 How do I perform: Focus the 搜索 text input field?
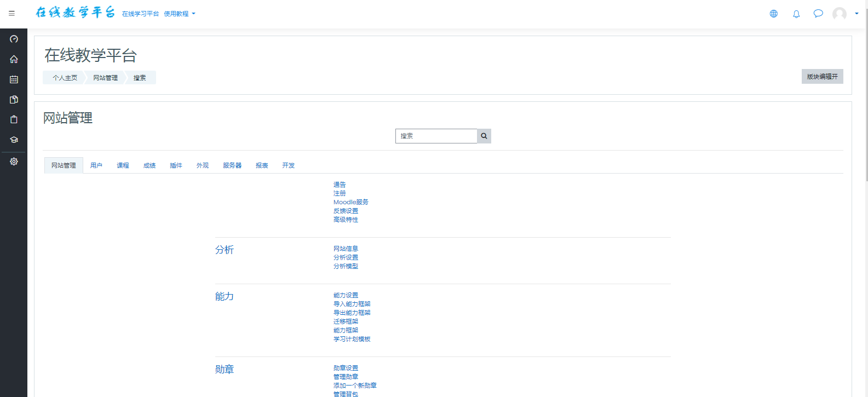(436, 136)
